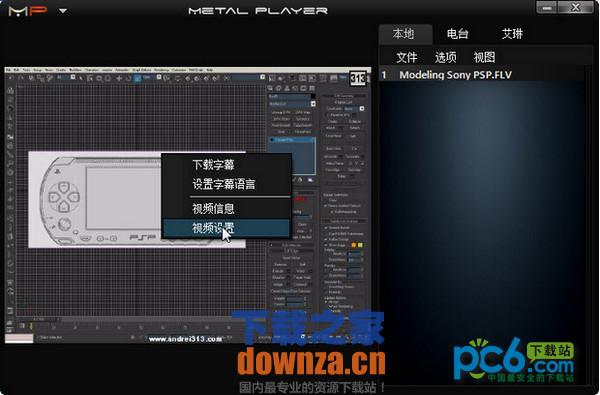
Task: Choose 下载字幕 in context menu
Action: [x=226, y=165]
